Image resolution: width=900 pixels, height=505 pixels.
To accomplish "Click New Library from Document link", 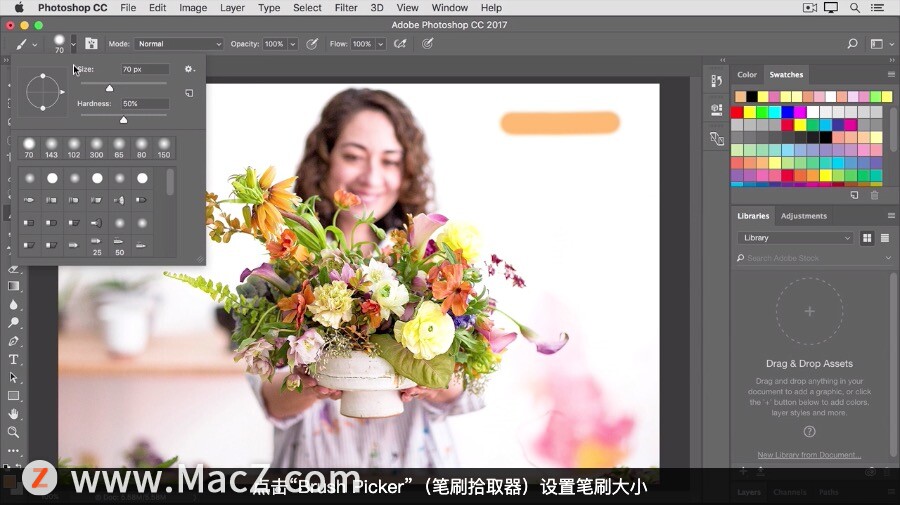I will [x=809, y=454].
